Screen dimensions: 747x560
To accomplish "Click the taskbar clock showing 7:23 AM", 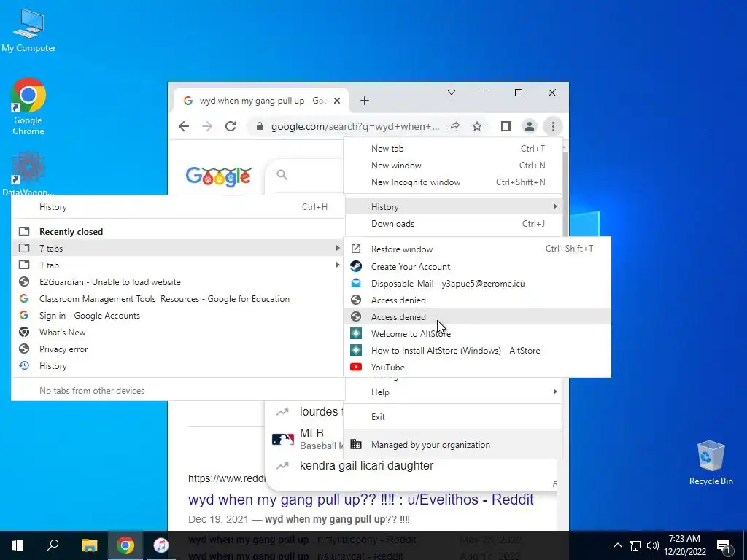I will [684, 545].
